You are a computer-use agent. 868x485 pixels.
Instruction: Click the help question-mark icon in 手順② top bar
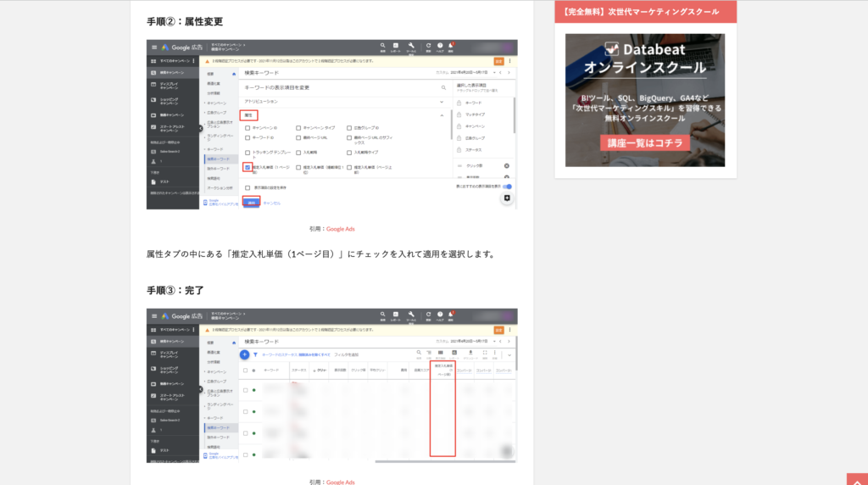(x=440, y=47)
